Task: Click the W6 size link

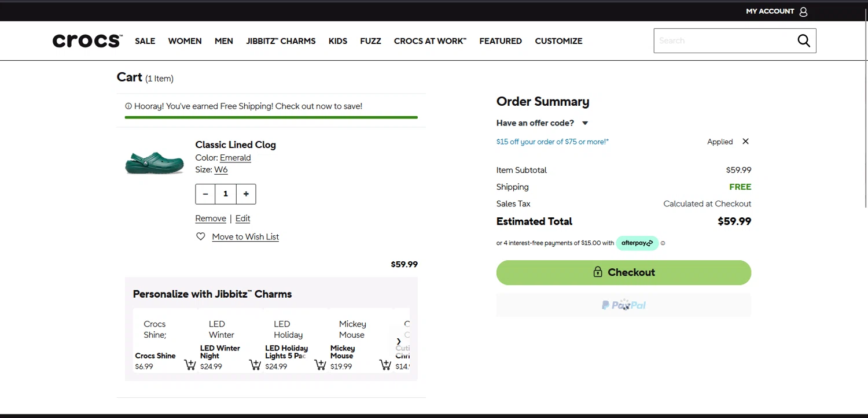Action: coord(221,170)
